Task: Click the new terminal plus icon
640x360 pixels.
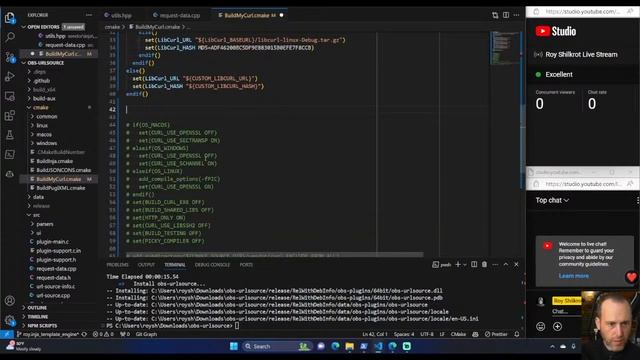Action: (x=458, y=264)
